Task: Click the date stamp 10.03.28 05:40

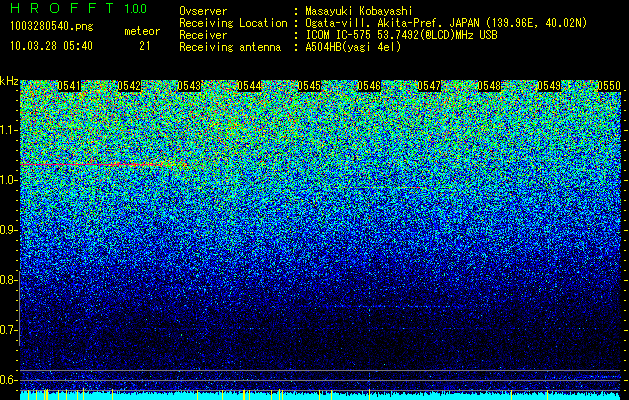Action: click(x=51, y=46)
